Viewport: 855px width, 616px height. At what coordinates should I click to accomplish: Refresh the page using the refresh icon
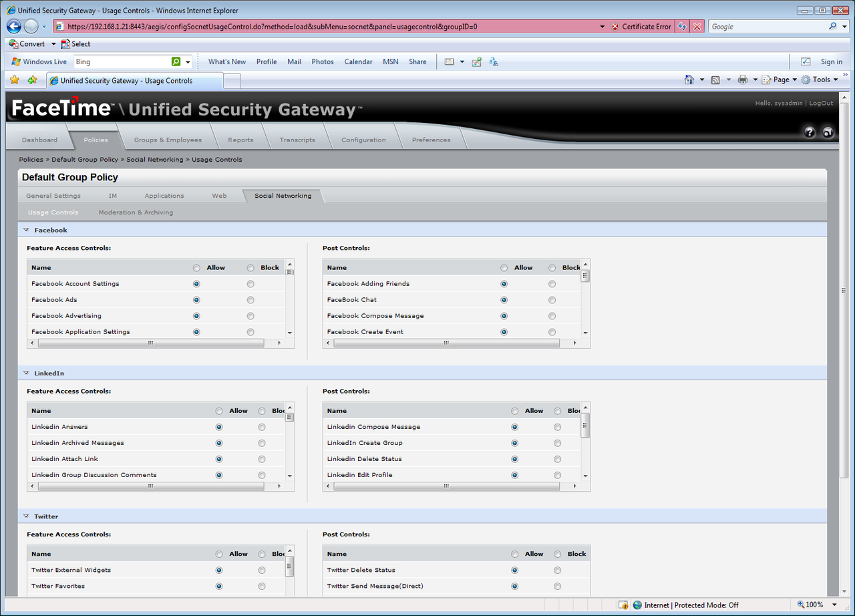pyautogui.click(x=682, y=27)
